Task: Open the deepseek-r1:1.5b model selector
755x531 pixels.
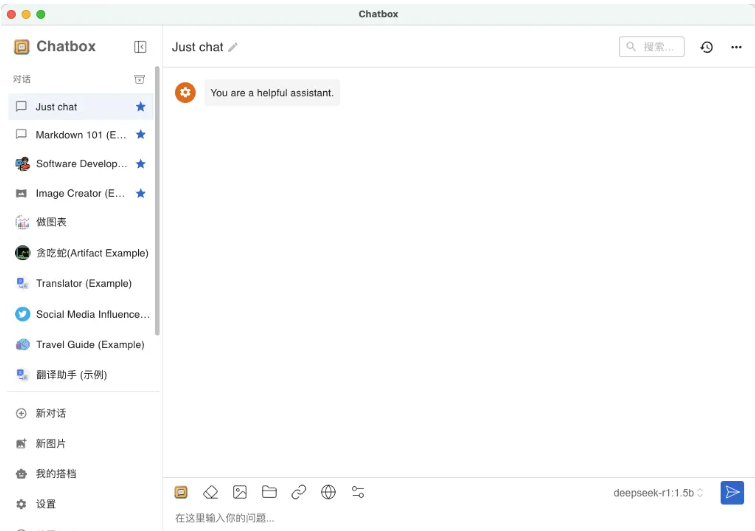Action: pyautogui.click(x=658, y=493)
